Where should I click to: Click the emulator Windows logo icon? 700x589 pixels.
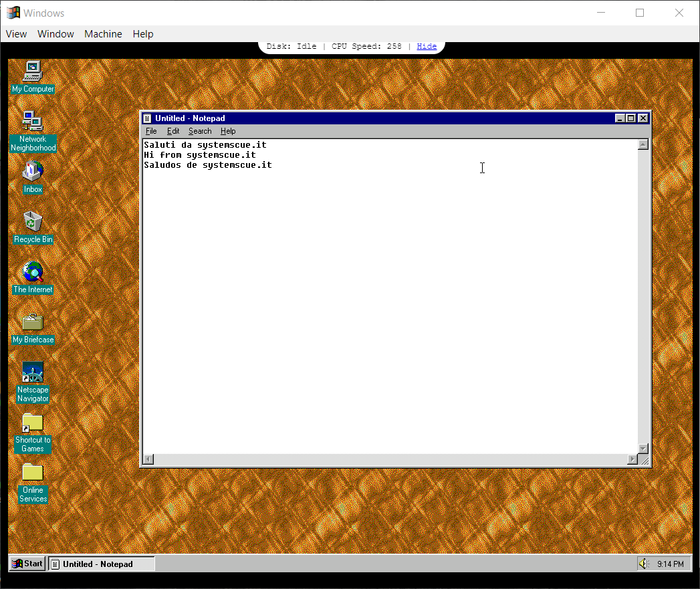point(13,13)
